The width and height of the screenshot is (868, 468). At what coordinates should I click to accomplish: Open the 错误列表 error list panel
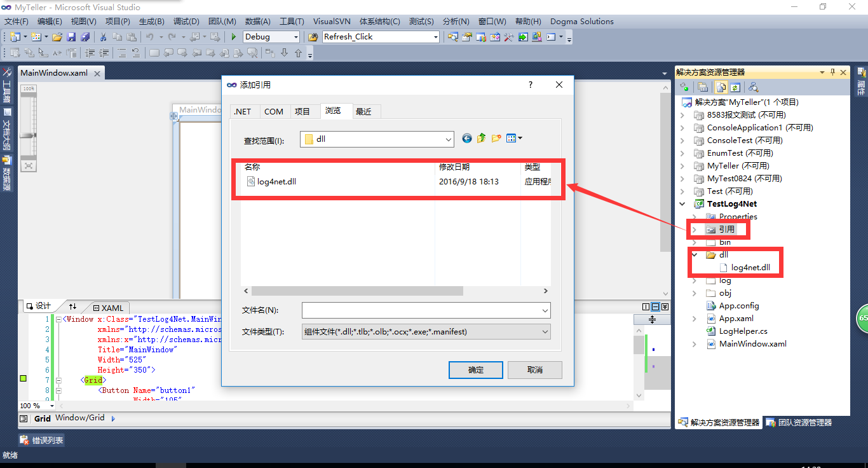pos(42,440)
